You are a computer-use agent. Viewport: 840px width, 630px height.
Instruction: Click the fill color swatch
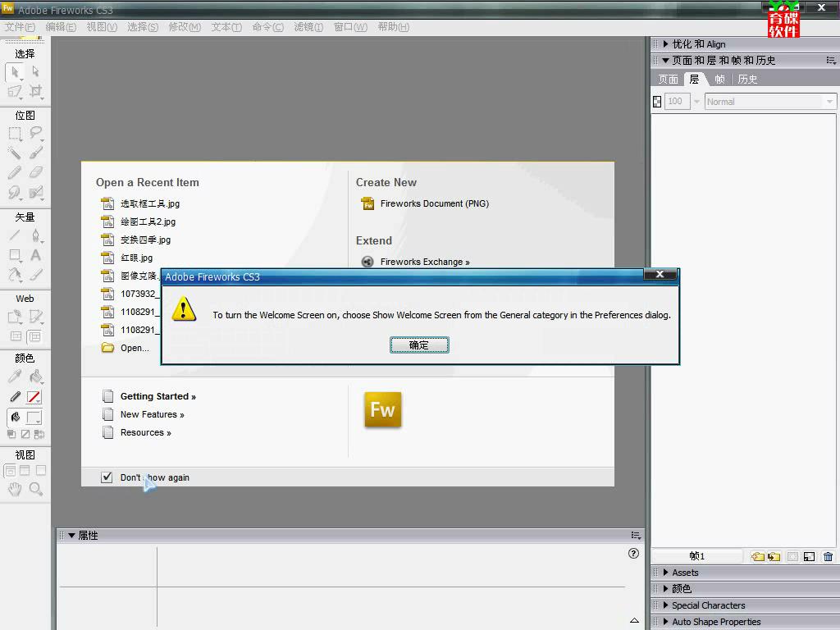pyautogui.click(x=34, y=418)
